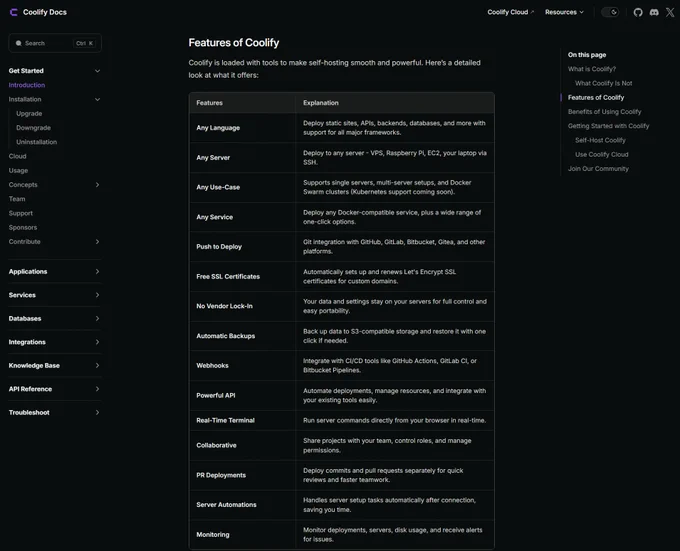
Task: Click the 'Real-Time Terminal' table cell
Action: pyautogui.click(x=242, y=421)
